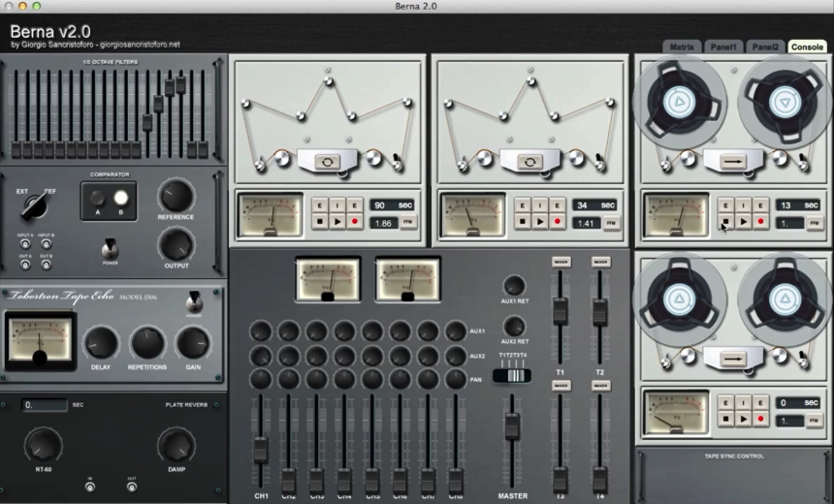Switch to the Matrix tab
The height and width of the screenshot is (504, 834).
pyautogui.click(x=683, y=47)
